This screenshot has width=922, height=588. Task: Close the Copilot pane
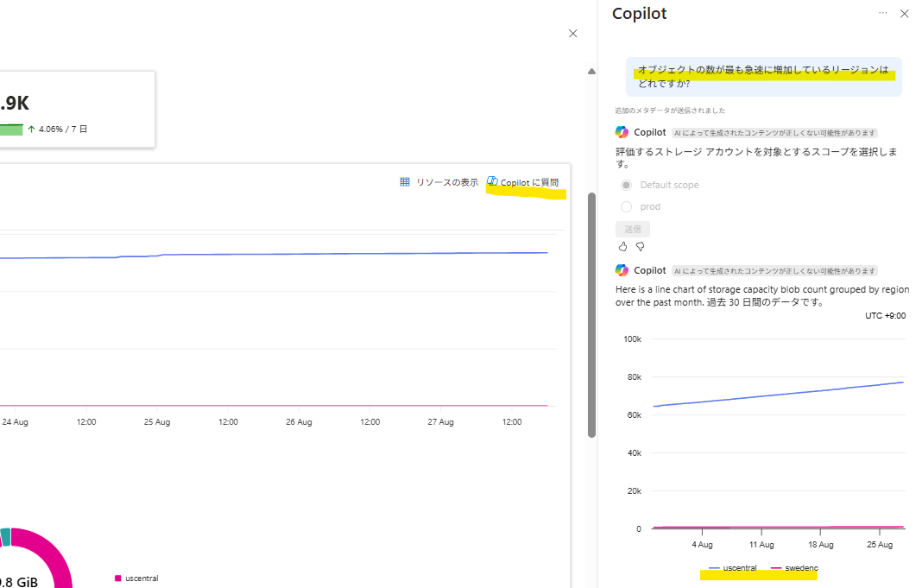point(905,14)
